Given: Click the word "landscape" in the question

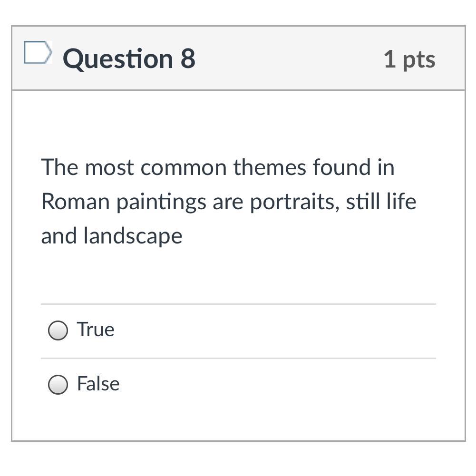Looking at the screenshot, I should (133, 236).
